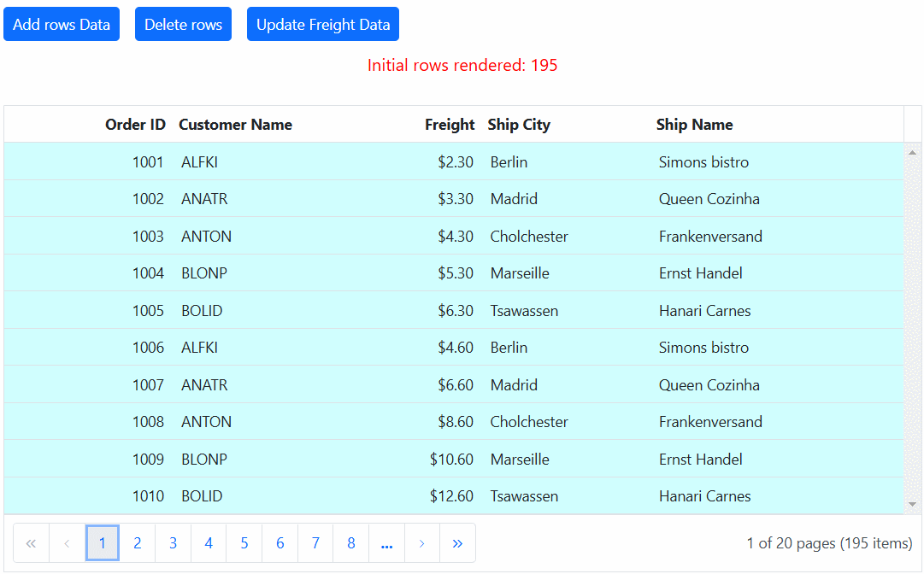The height and width of the screenshot is (574, 924).
Task: Expand more pages with ellipsis
Action: click(x=386, y=543)
